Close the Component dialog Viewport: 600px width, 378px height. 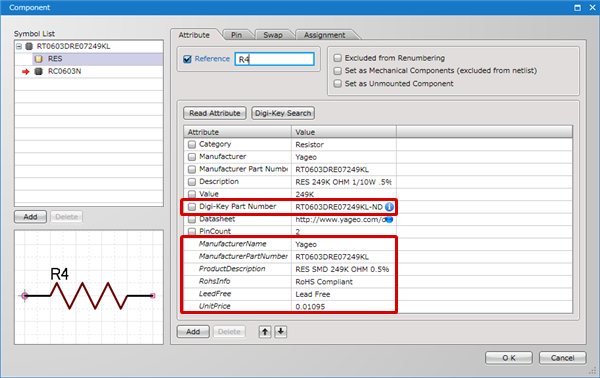[x=592, y=8]
